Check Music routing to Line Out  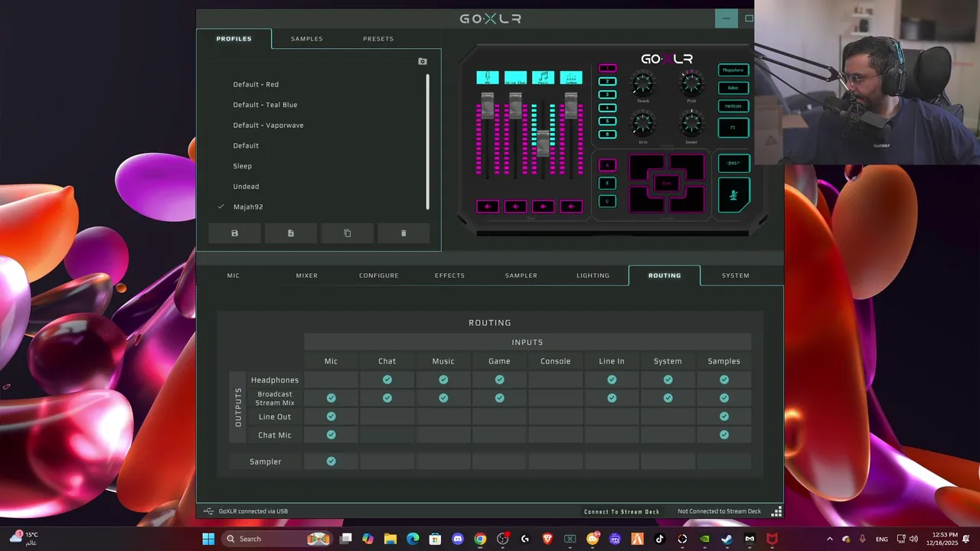click(443, 416)
